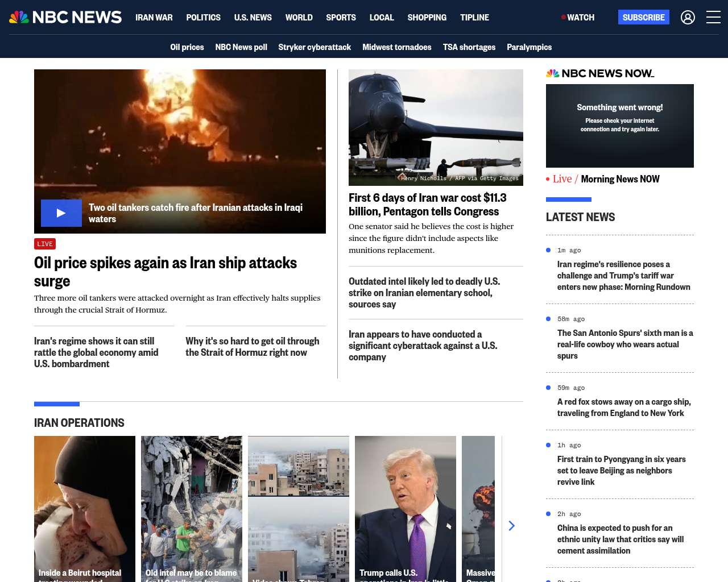
Task: Open 'First train to Pyongyang' story
Action: pyautogui.click(x=621, y=471)
